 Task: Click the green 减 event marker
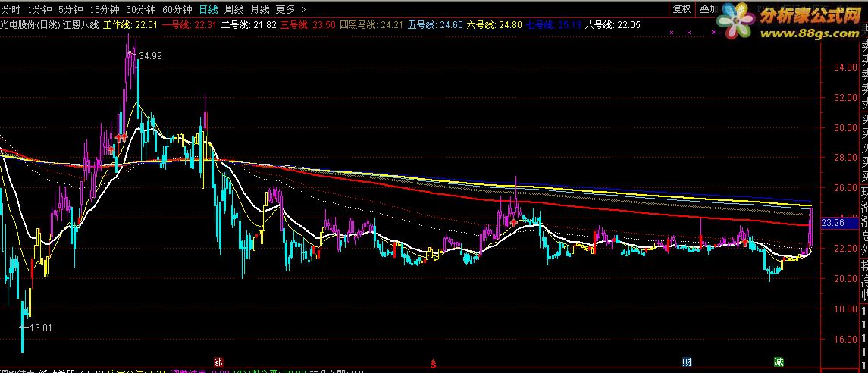[x=779, y=363]
